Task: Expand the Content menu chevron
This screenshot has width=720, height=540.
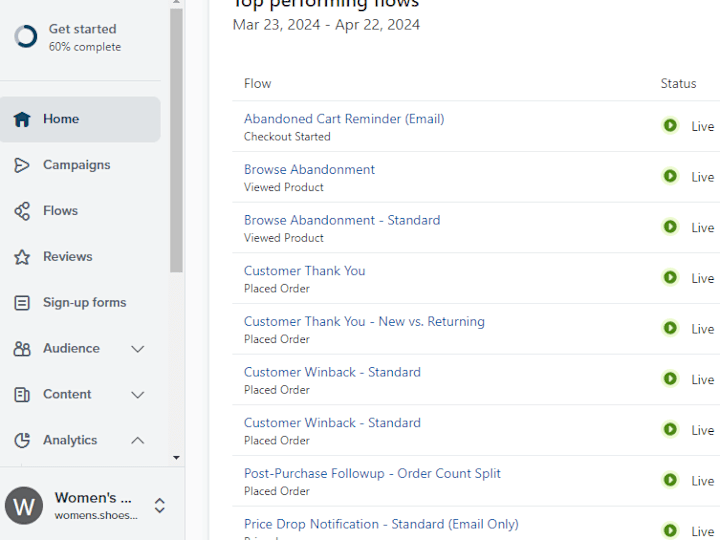Action: (x=138, y=395)
